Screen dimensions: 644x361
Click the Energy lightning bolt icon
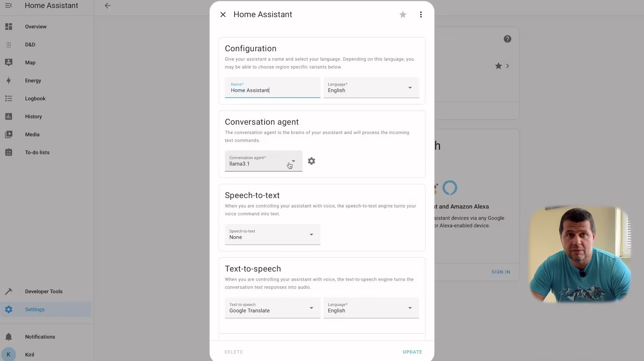point(9,81)
